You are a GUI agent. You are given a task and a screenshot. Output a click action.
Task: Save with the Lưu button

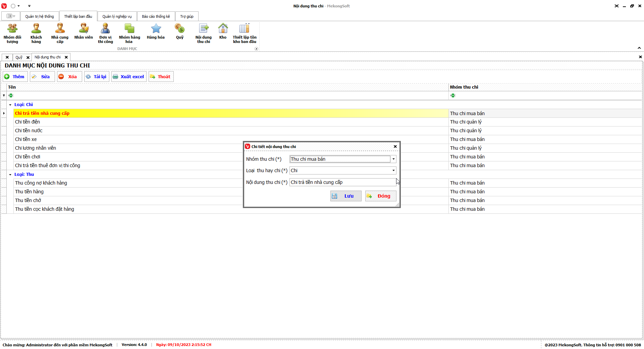coord(346,196)
